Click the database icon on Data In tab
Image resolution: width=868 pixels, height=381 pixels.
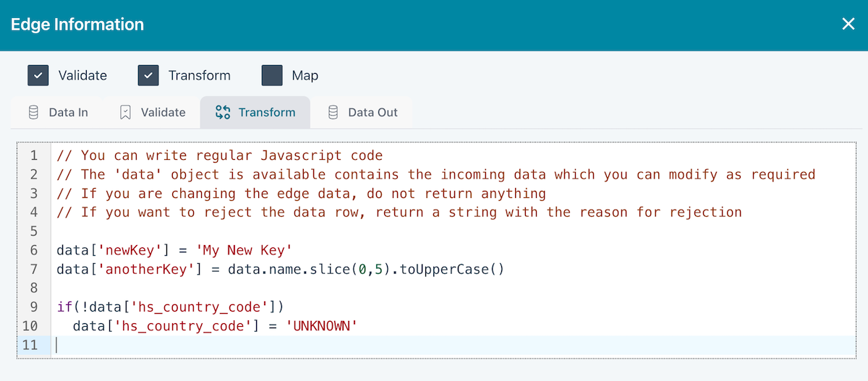pos(33,112)
